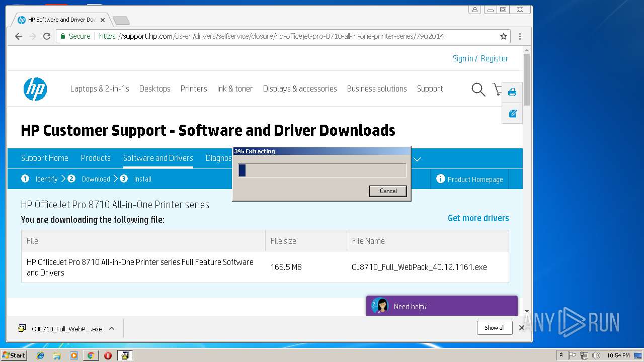
Task: Click the browser forward arrow
Action: tap(33, 36)
